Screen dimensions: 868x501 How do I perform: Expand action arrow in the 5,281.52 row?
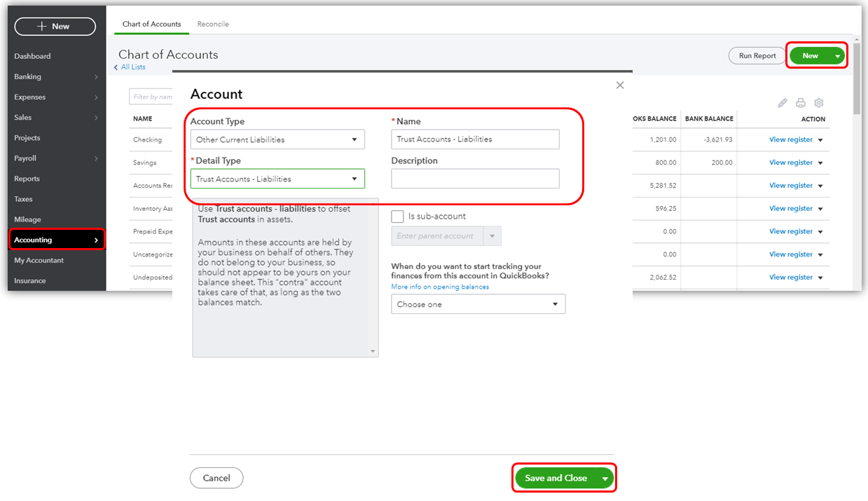point(821,186)
